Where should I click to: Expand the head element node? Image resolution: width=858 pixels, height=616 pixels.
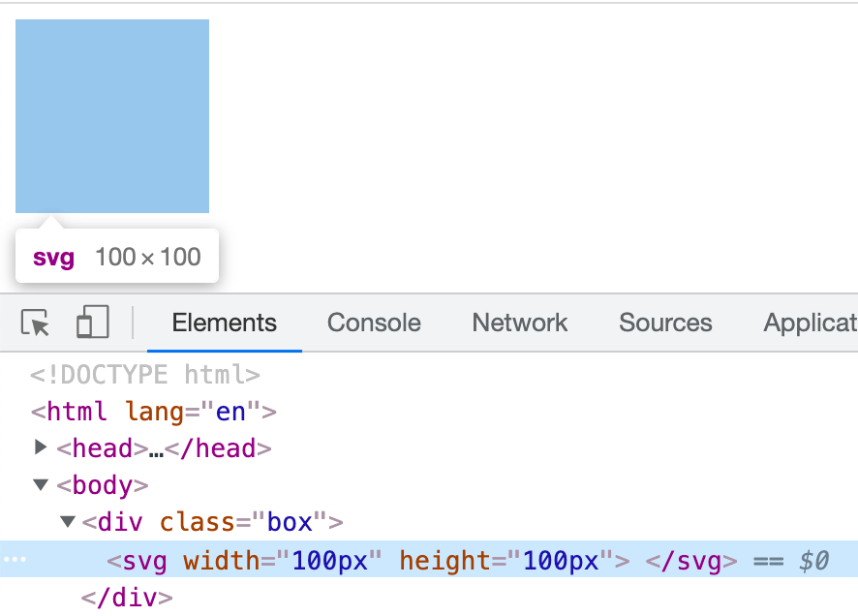[x=41, y=447]
